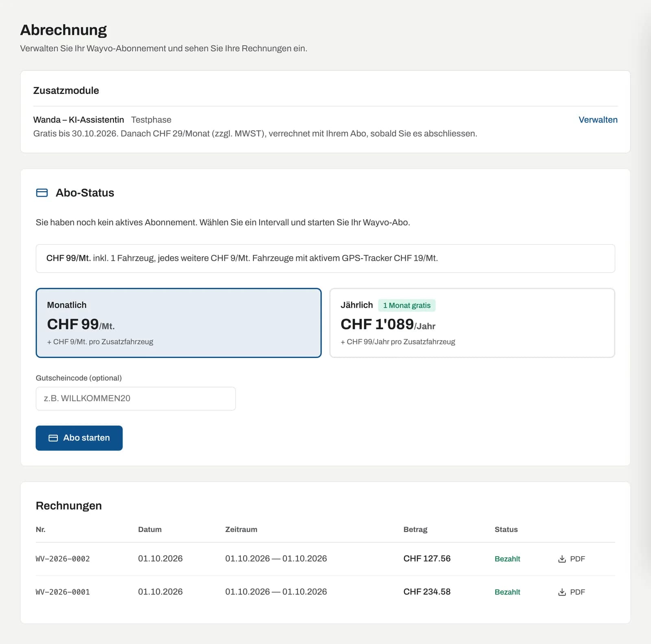
Task: Click '+ CHF 99/Jahr pro Zusatzfahrzeug' text
Action: [398, 342]
